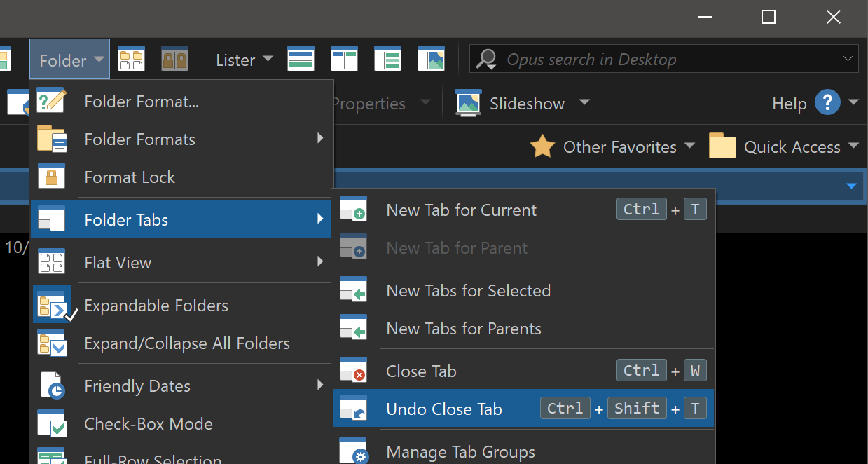Expand the Quick Access dropdown arrow
Screen dimensions: 868x464
(853, 146)
